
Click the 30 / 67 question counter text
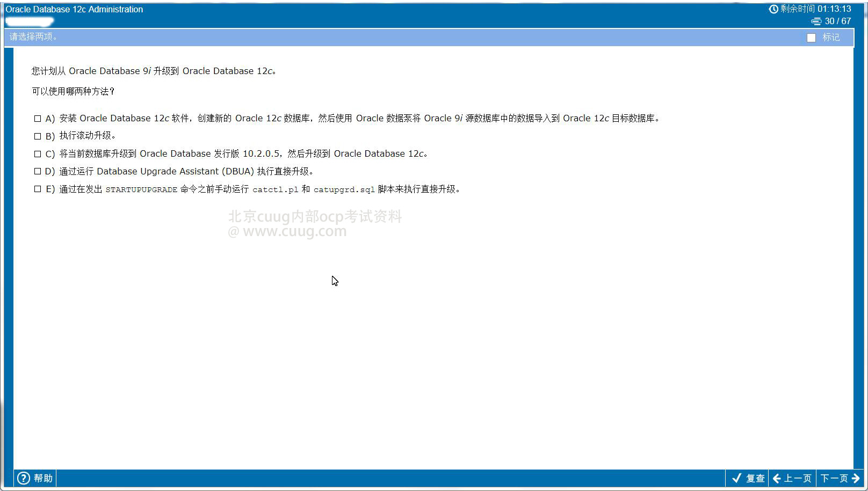838,21
